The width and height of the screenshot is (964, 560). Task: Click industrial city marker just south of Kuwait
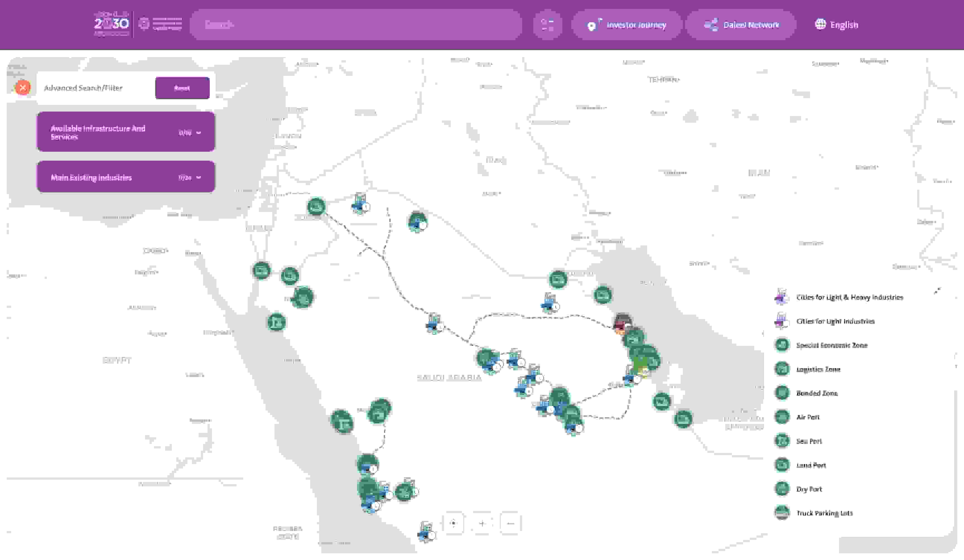tap(550, 303)
